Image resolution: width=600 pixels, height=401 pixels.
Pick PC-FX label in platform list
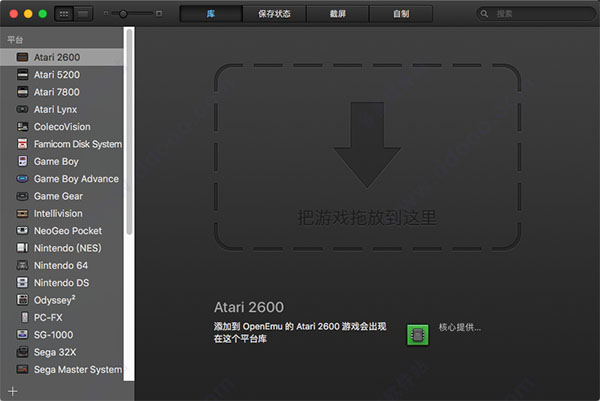48,318
